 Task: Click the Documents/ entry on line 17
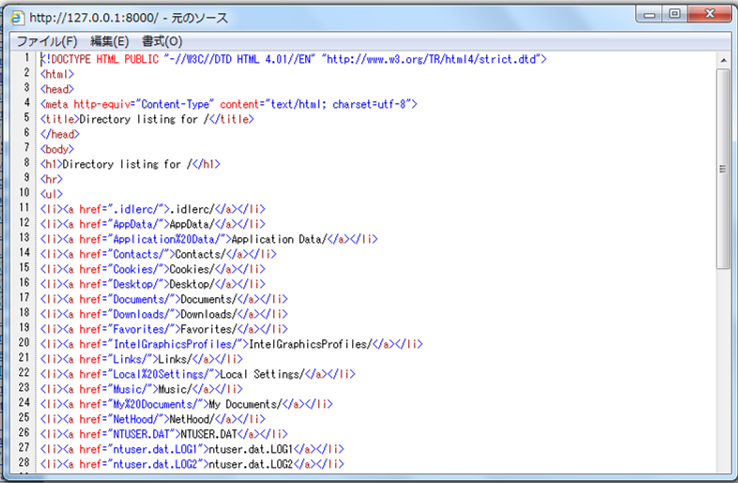(x=164, y=300)
